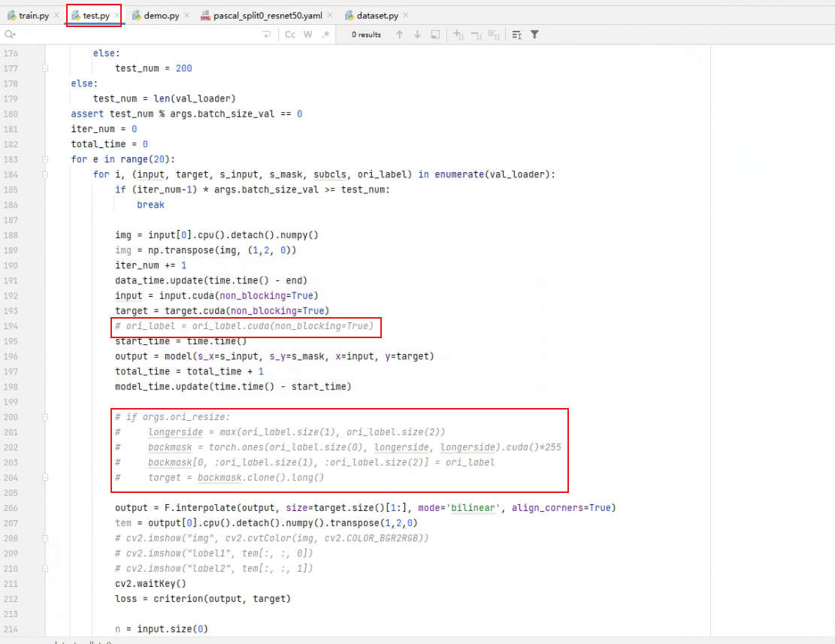
Task: Click 'cv2.waitKey()' line
Action: 151,584
